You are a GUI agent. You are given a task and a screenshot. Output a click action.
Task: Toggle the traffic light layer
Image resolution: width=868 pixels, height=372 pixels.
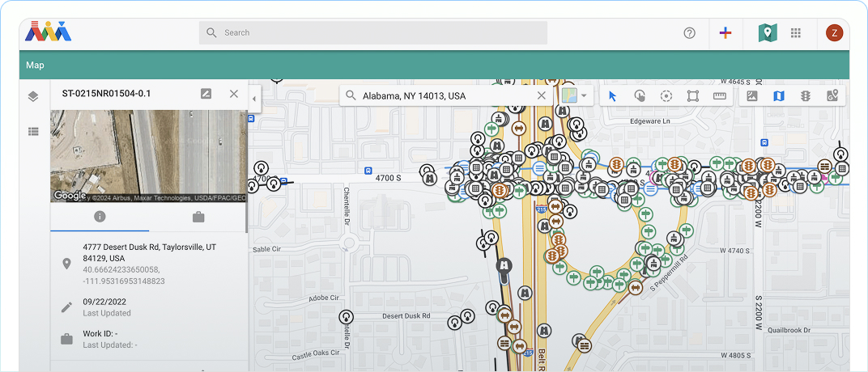806,95
